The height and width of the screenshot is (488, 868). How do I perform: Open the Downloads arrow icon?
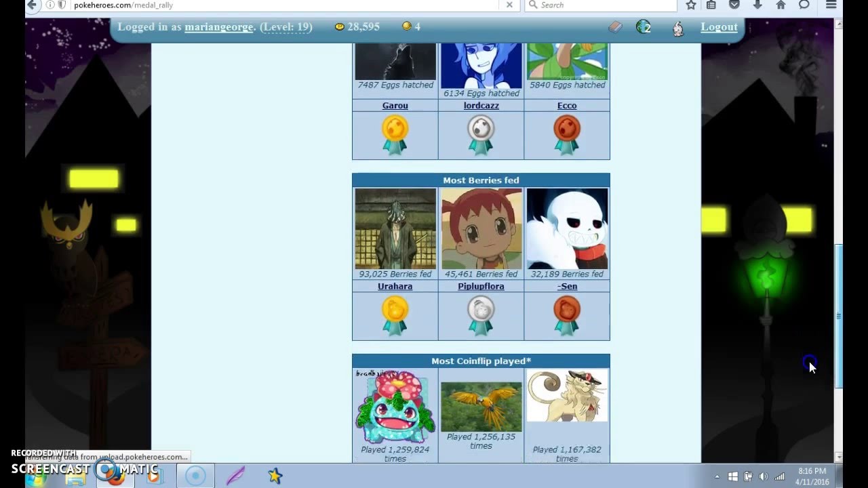click(x=757, y=5)
